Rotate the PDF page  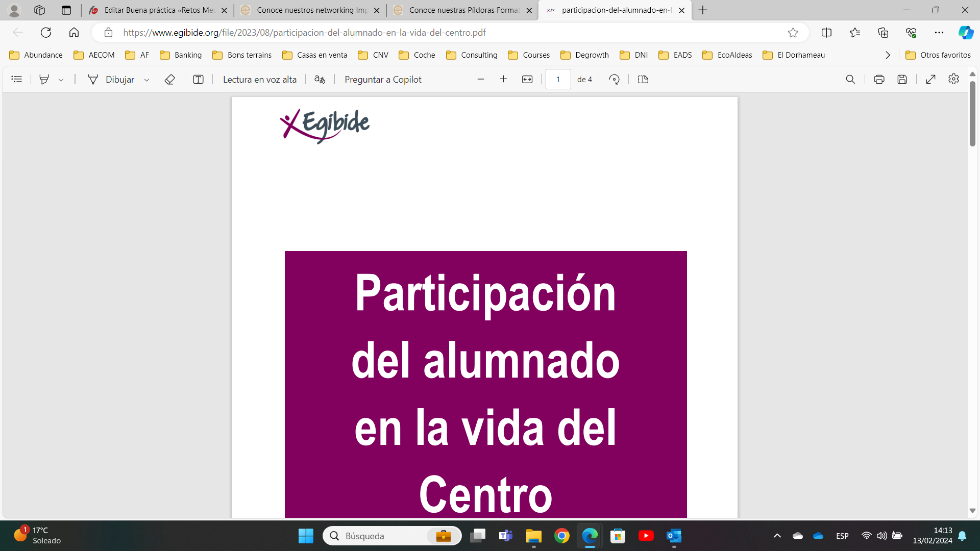pyautogui.click(x=615, y=79)
